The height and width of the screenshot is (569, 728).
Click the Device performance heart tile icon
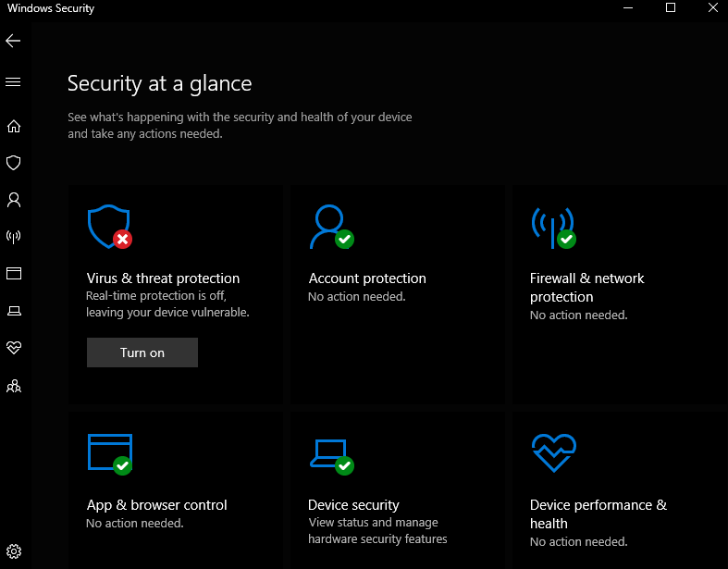coord(554,453)
